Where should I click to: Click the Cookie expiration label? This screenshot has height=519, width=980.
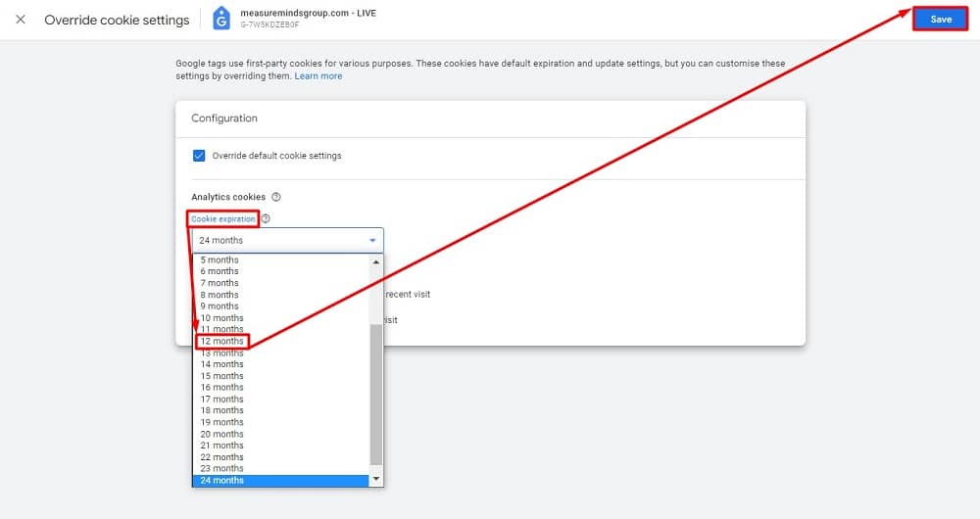click(x=223, y=218)
